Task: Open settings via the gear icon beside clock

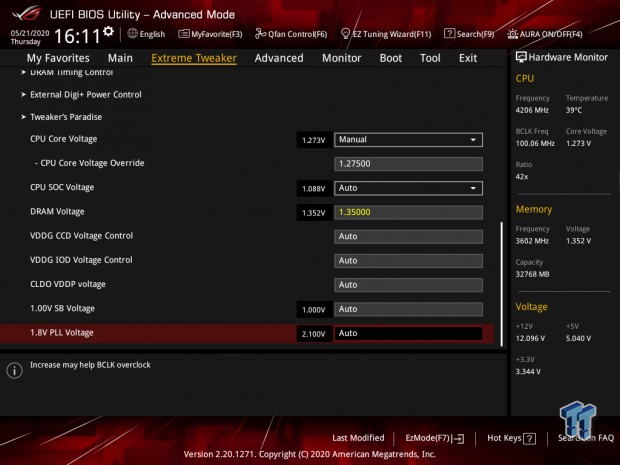Action: [108, 32]
